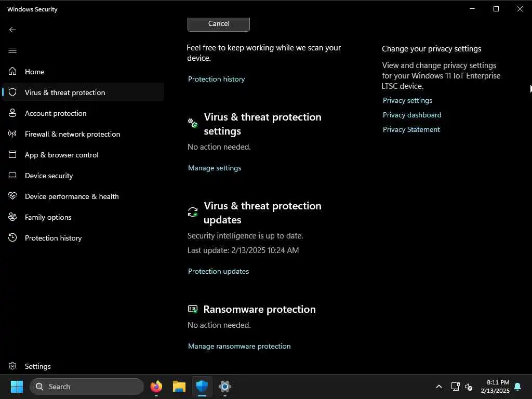The image size is (532, 399).
Task: Open the Windows Start menu
Action: (x=17, y=387)
